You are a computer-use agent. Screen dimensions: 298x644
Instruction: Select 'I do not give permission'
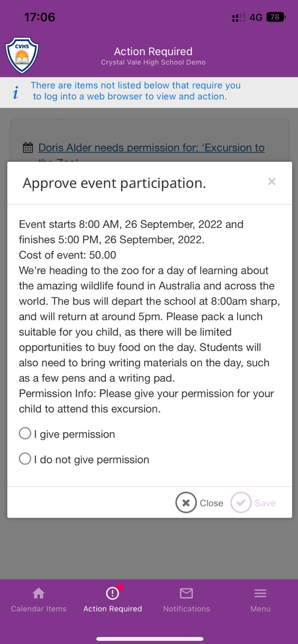[x=25, y=459]
